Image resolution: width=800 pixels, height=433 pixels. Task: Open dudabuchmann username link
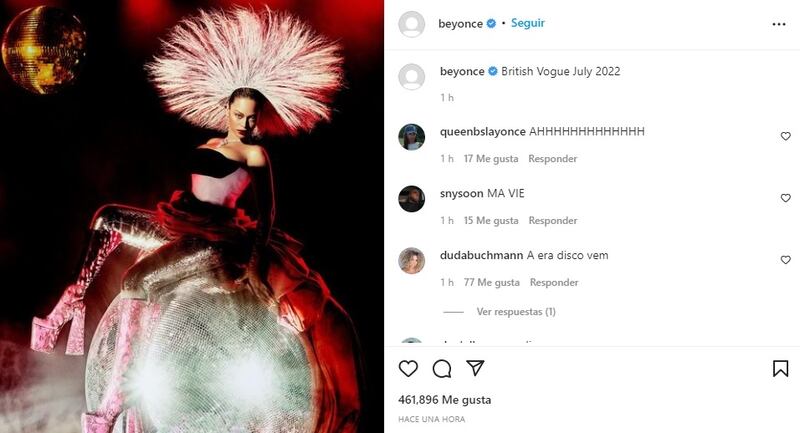(481, 255)
